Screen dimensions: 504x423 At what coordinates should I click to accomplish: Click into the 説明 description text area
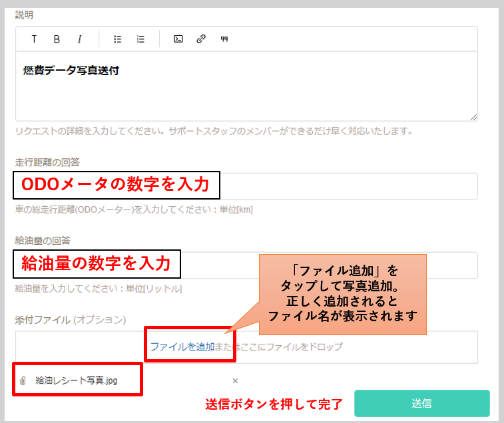[x=246, y=86]
